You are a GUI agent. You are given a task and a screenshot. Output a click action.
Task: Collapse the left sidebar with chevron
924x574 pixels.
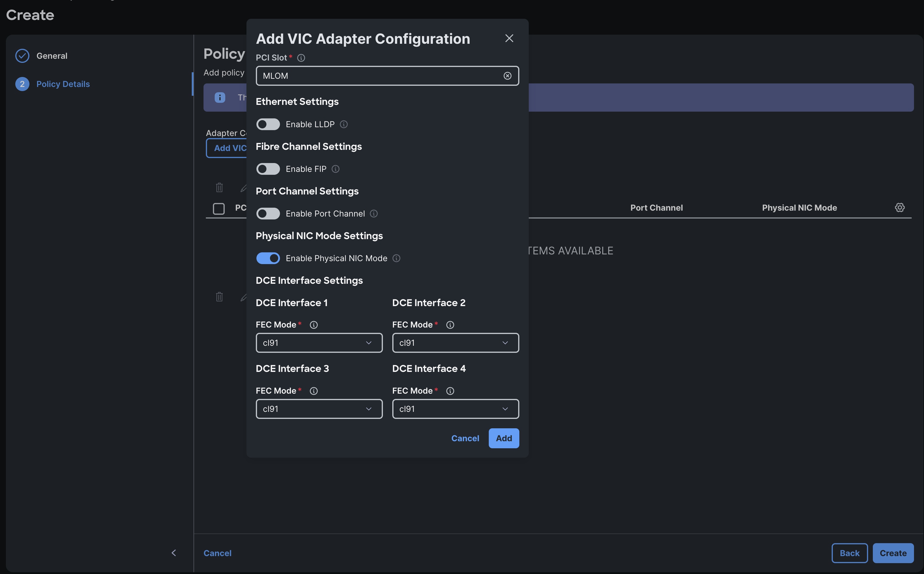point(174,553)
